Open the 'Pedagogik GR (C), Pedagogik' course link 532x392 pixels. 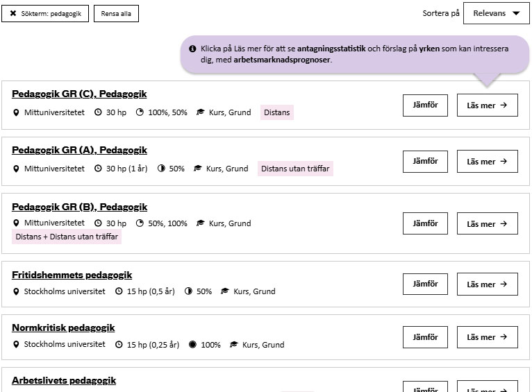[79, 94]
